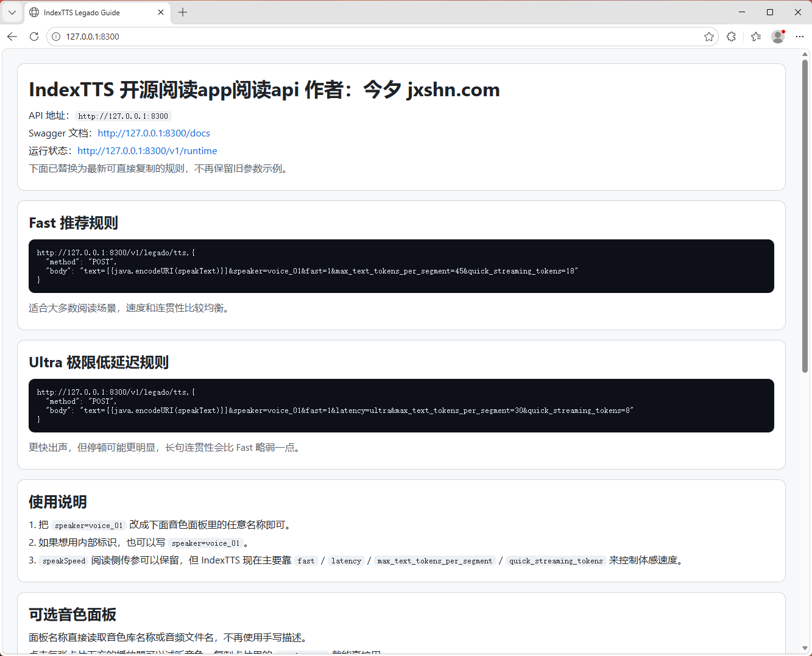Open the browser Extensions menu
This screenshot has width=812, height=656.
731,37
